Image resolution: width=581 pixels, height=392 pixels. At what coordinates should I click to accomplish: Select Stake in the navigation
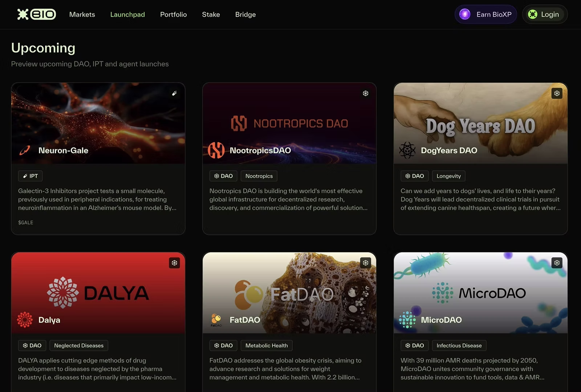[211, 15]
